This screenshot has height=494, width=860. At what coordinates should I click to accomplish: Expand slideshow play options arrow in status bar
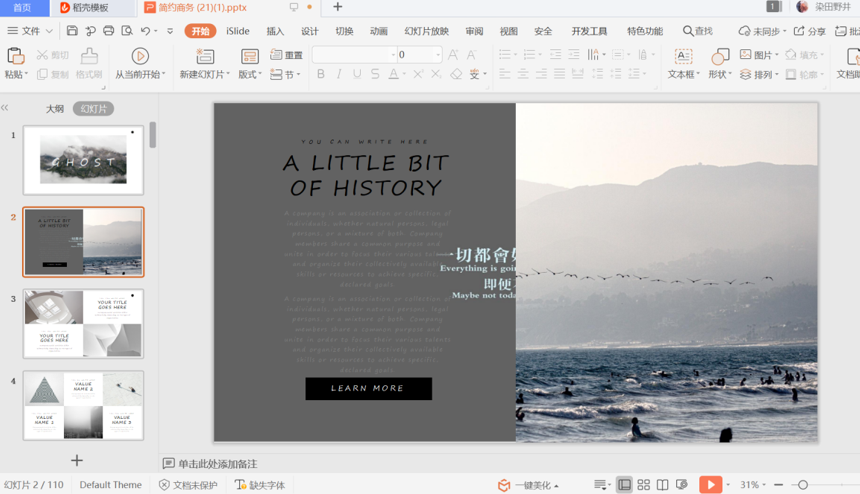[x=728, y=485]
